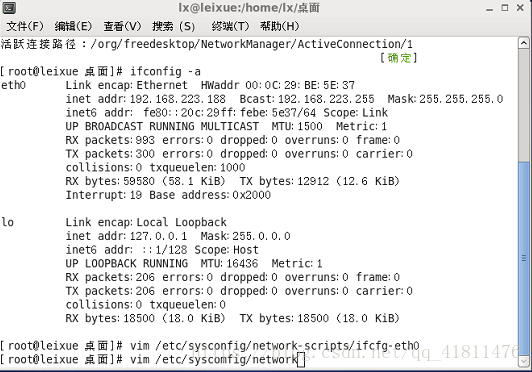Click the green 确定 status text
Screen dimensions: 532x372
pyautogui.click(x=399, y=58)
